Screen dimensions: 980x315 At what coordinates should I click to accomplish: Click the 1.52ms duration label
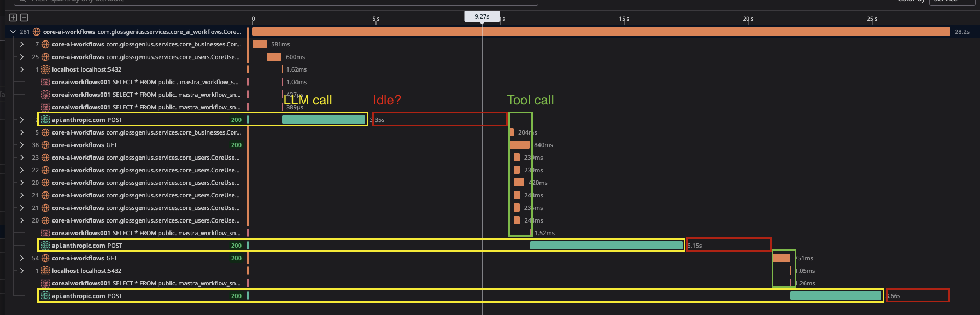[544, 233]
